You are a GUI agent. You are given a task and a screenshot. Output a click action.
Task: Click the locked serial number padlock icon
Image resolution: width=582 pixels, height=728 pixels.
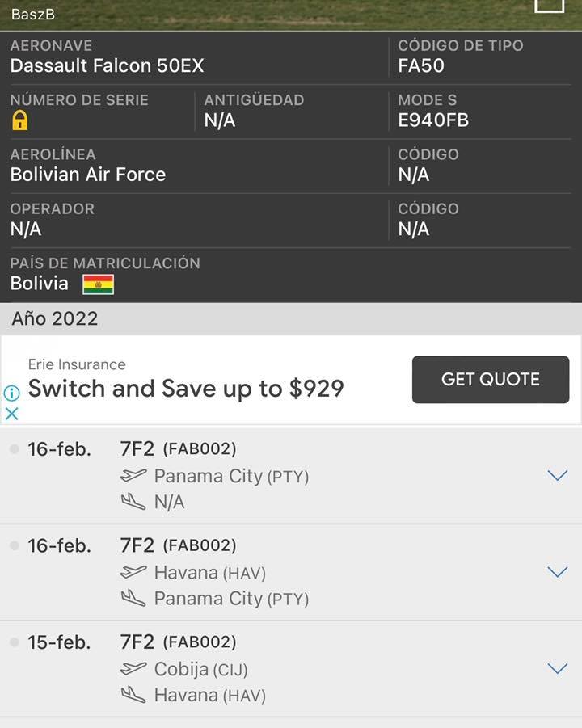(x=19, y=120)
